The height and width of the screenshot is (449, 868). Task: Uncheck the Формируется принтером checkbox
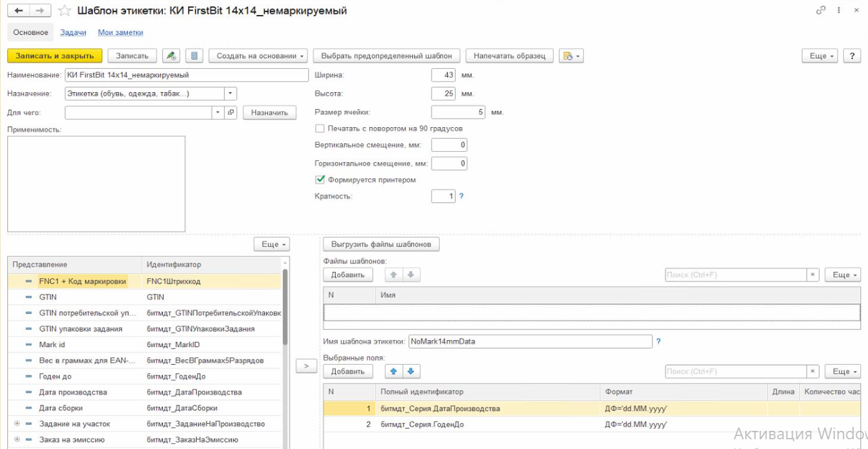319,180
